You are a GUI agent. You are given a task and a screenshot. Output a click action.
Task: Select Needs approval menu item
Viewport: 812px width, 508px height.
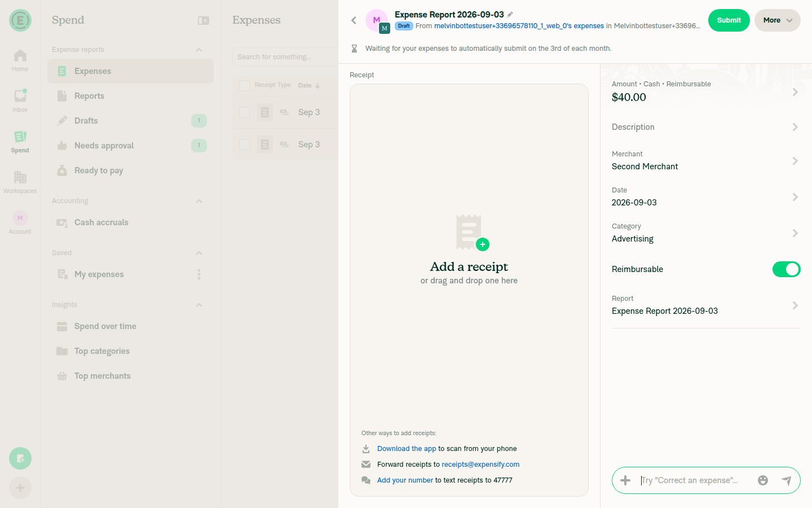click(130, 146)
